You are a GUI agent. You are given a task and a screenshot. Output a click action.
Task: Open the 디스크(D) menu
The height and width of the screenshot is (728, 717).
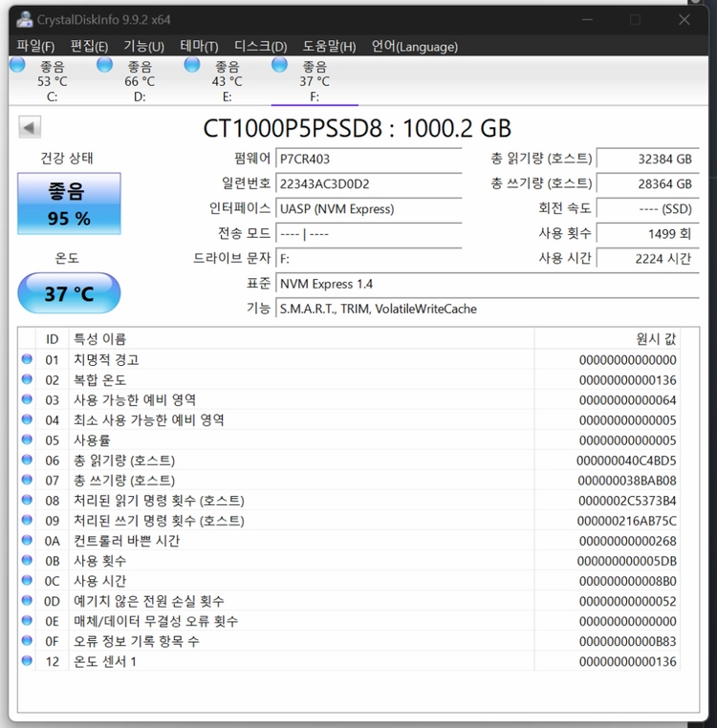coord(260,47)
